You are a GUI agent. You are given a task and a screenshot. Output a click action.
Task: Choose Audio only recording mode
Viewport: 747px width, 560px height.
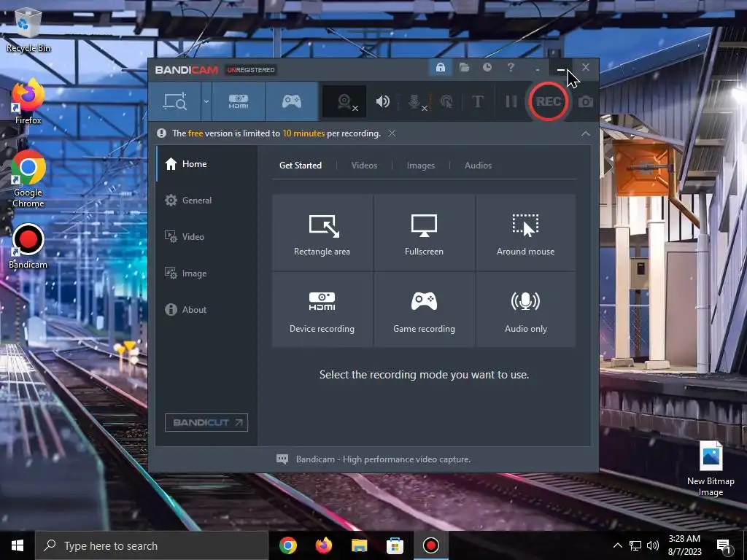tap(525, 309)
